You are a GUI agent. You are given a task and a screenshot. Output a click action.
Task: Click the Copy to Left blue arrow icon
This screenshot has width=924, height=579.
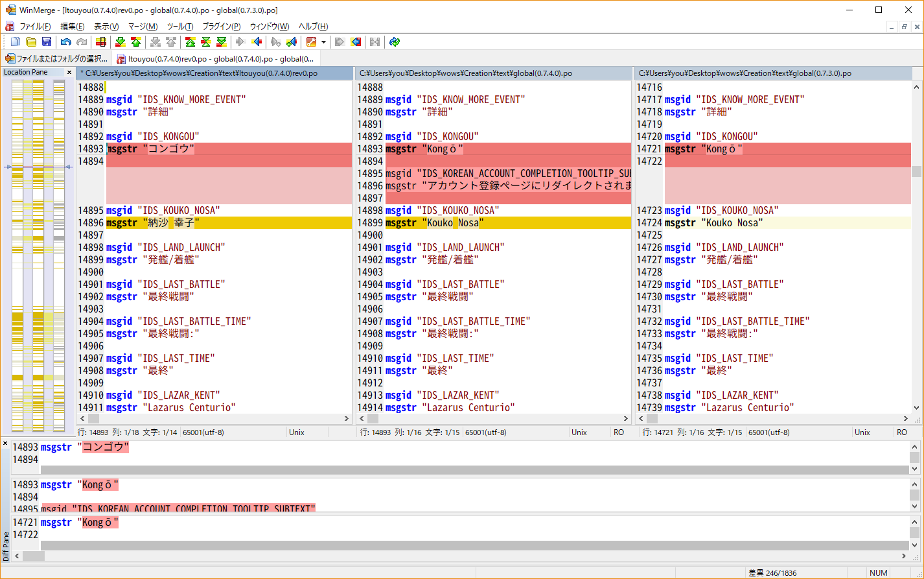256,42
